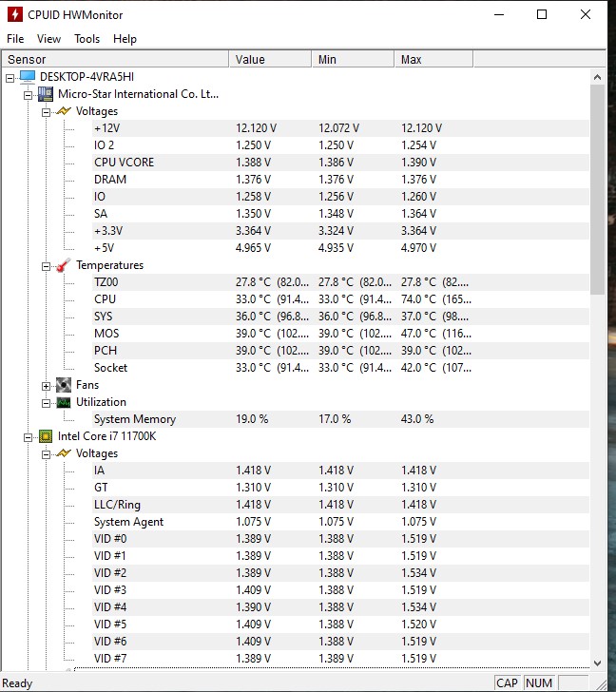Collapse the Utilization group
Image resolution: width=616 pixels, height=692 pixels.
(46, 403)
